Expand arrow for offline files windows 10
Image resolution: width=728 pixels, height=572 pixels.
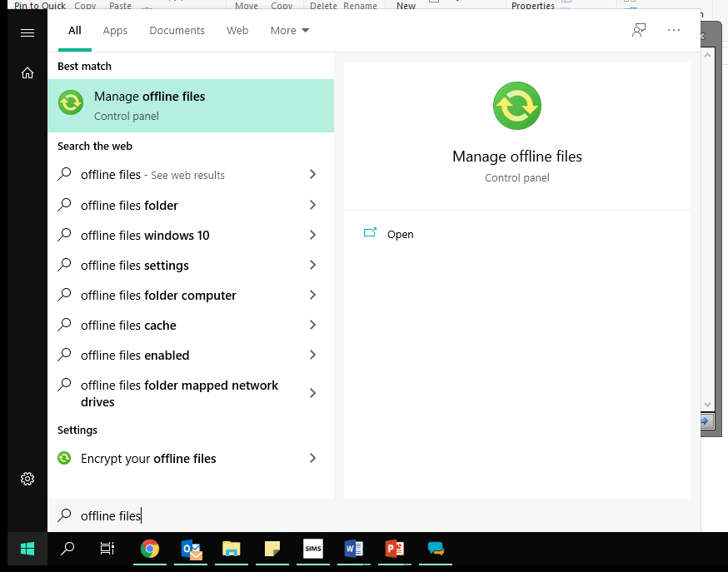click(x=312, y=235)
